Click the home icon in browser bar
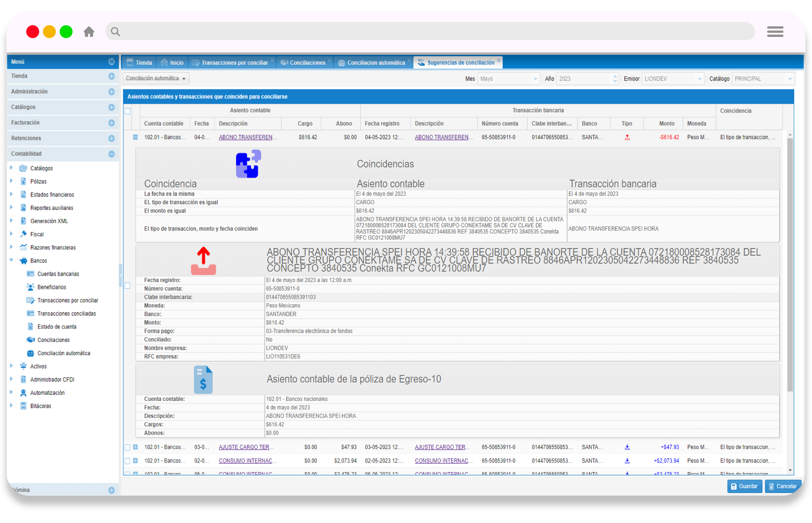812x523 pixels. [89, 32]
